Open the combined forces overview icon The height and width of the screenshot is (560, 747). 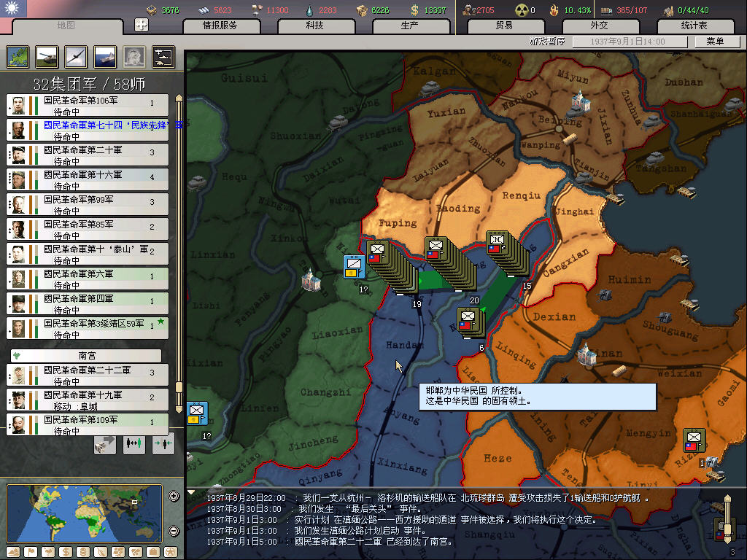163,57
